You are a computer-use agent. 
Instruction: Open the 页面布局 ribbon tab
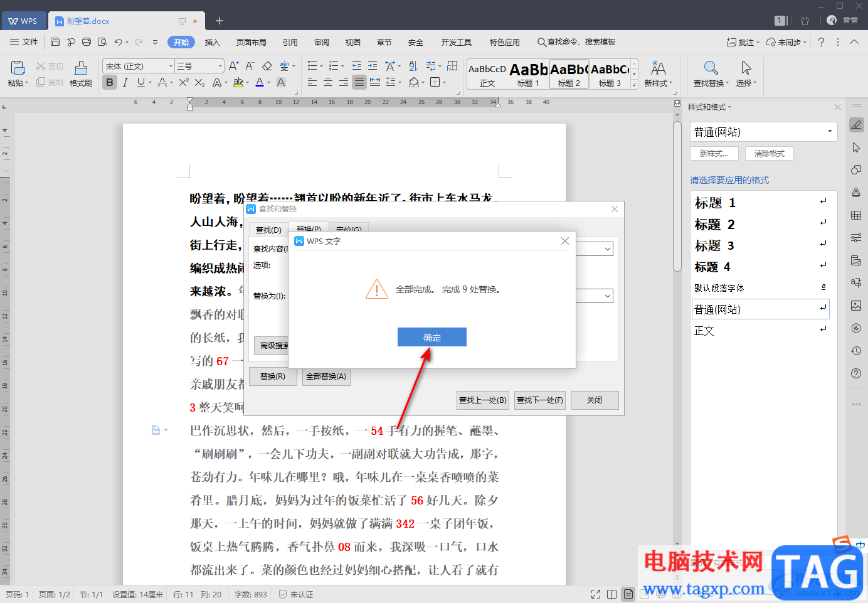pos(251,42)
